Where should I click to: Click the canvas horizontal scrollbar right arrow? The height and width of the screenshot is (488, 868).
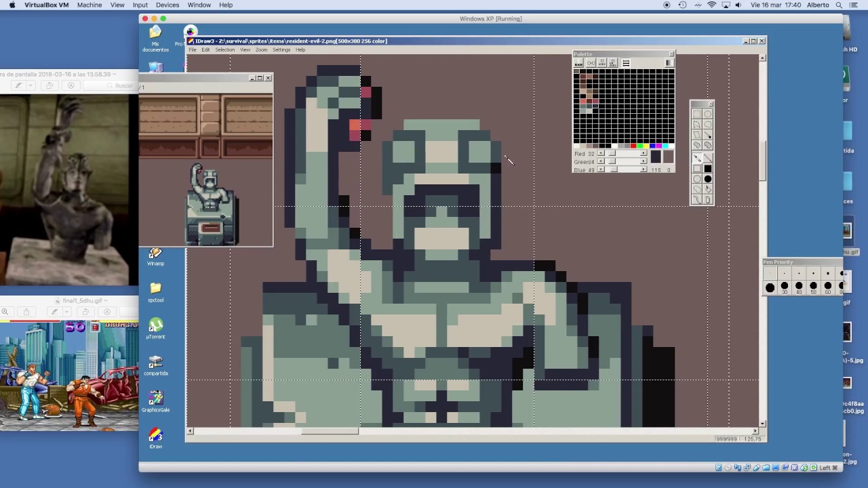[755, 431]
